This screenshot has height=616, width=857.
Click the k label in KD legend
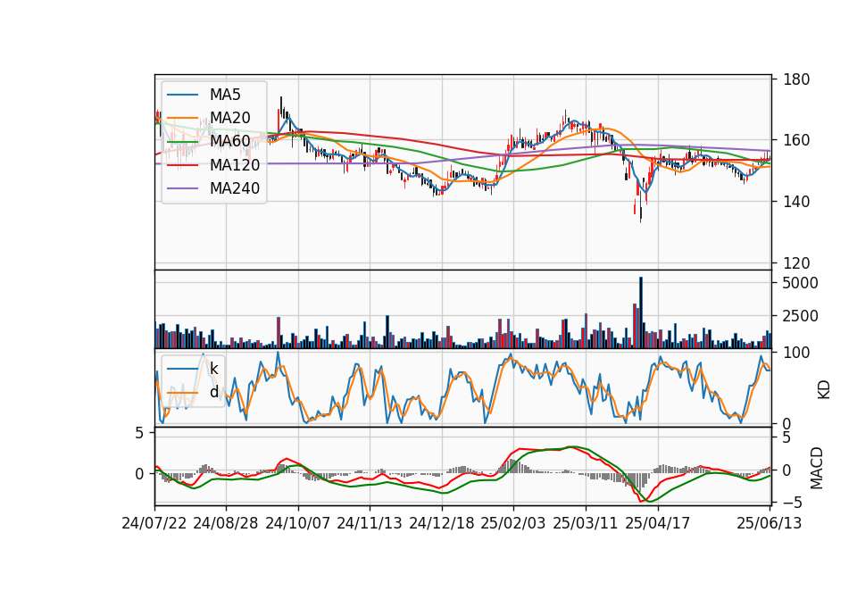(213, 369)
